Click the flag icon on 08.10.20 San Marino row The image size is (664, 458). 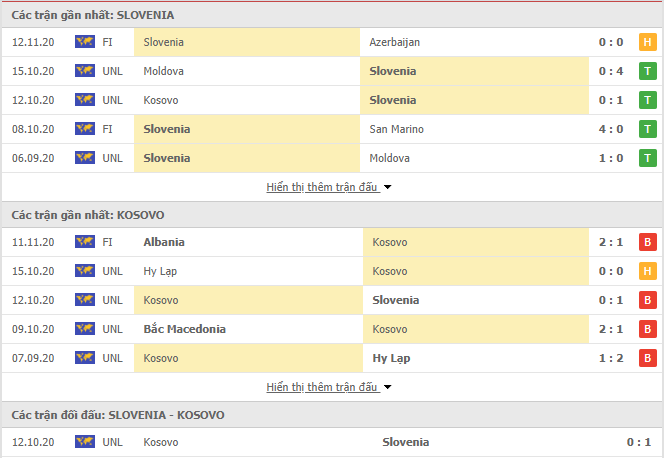[85, 129]
